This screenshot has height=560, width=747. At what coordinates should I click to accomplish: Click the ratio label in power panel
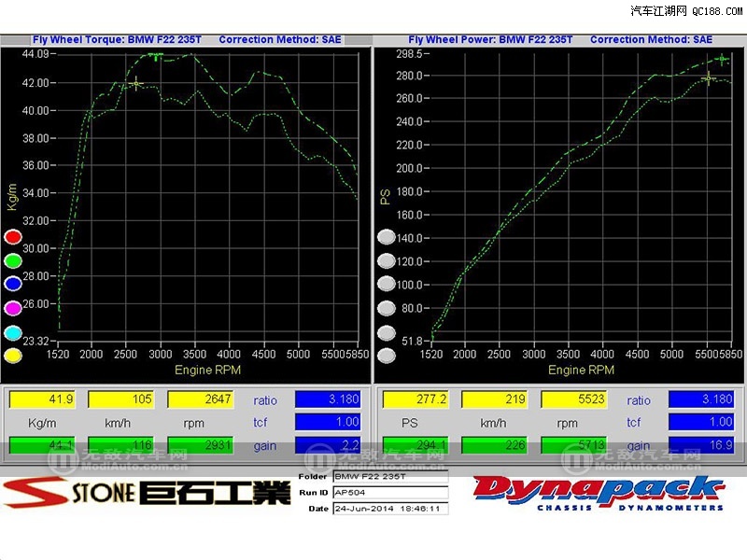(x=639, y=400)
